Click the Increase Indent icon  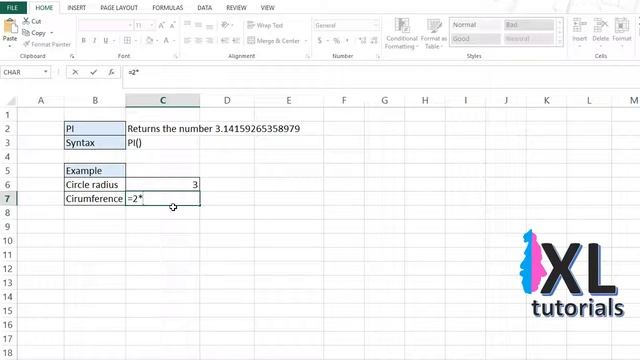(x=236, y=40)
